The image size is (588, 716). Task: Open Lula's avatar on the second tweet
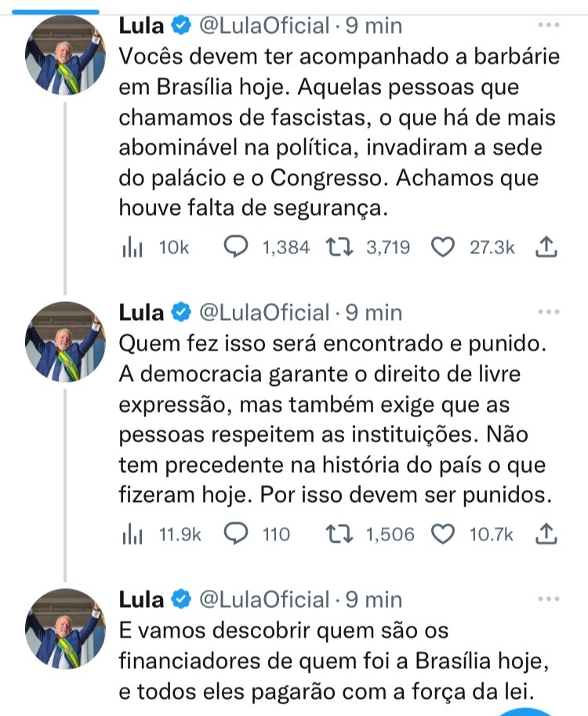point(66,340)
